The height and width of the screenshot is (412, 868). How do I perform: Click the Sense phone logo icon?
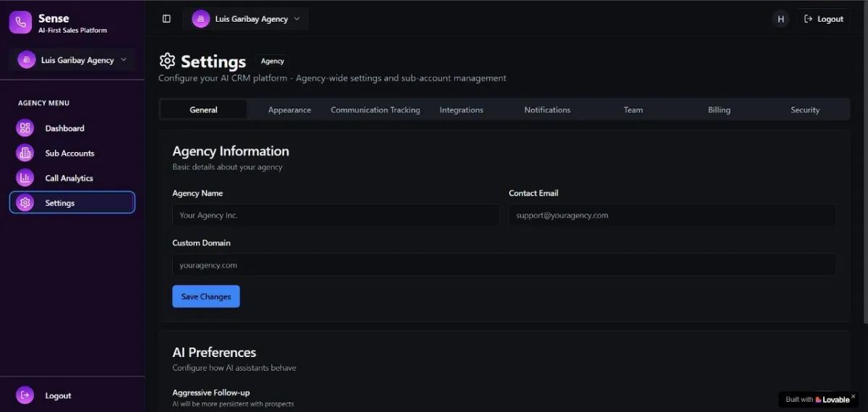click(x=20, y=22)
